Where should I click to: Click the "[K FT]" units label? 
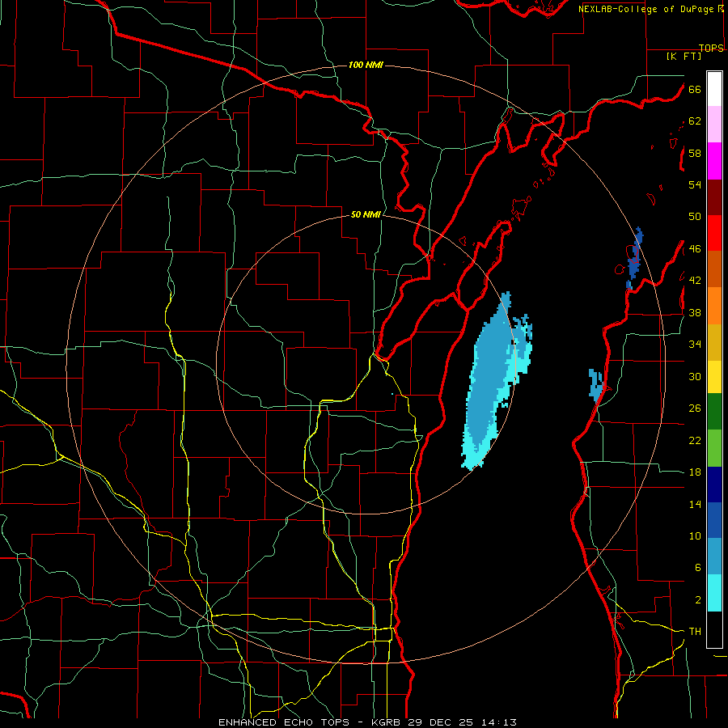(x=684, y=56)
